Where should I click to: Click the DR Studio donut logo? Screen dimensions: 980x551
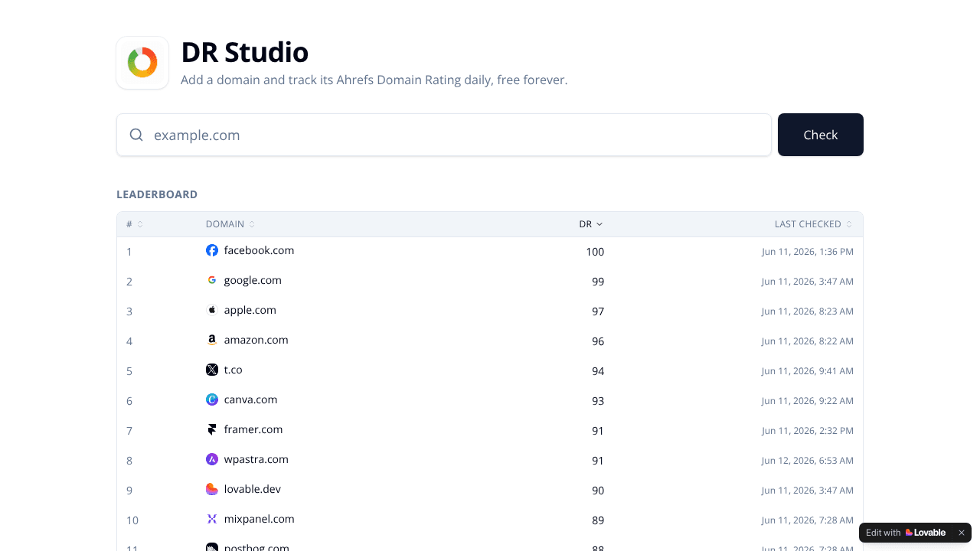pos(142,63)
